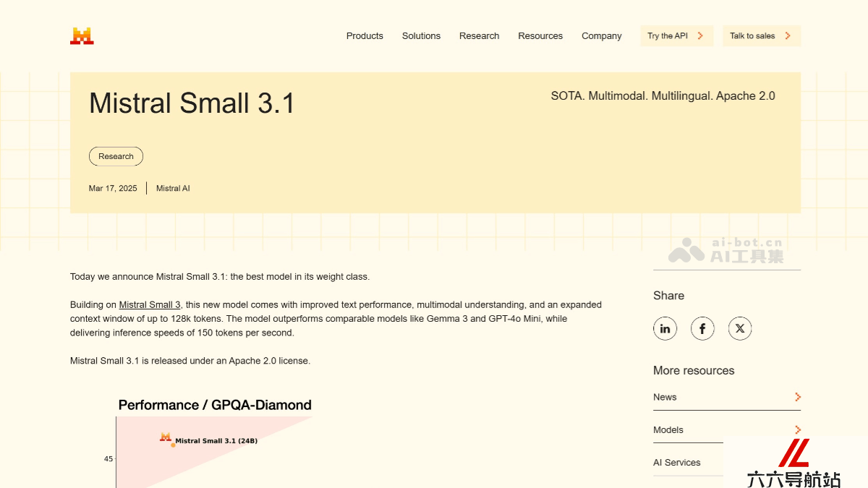Click the arrow in Talk to sales
The image size is (868, 488).
click(x=788, y=35)
